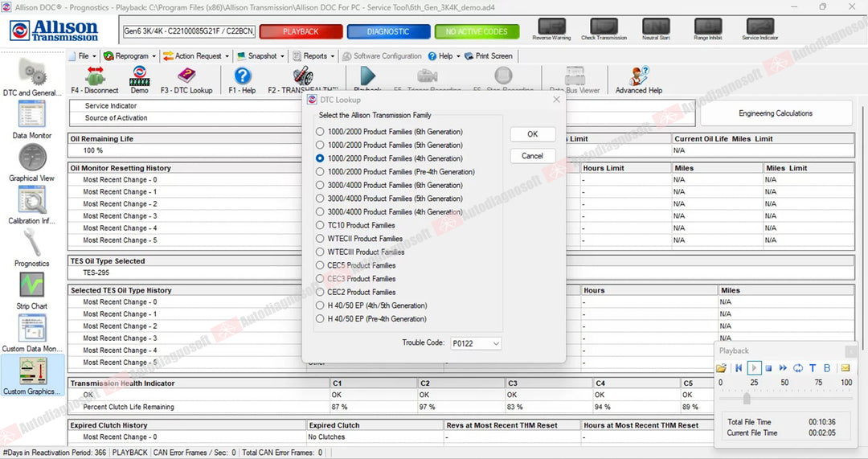Open a playback file with folder icon
This screenshot has height=459, width=868.
click(721, 367)
